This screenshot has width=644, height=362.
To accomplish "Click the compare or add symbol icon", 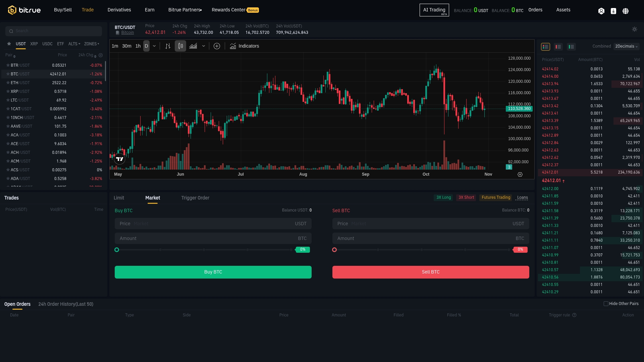I will click(x=217, y=46).
